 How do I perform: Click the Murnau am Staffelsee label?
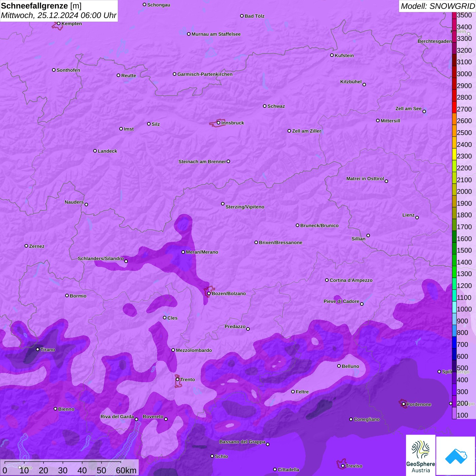coord(216,34)
